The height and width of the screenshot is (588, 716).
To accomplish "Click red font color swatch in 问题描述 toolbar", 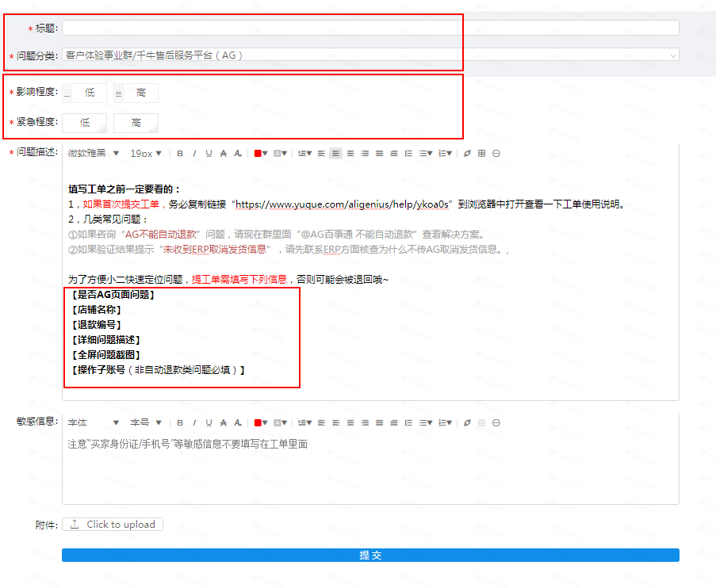I will pyautogui.click(x=258, y=154).
